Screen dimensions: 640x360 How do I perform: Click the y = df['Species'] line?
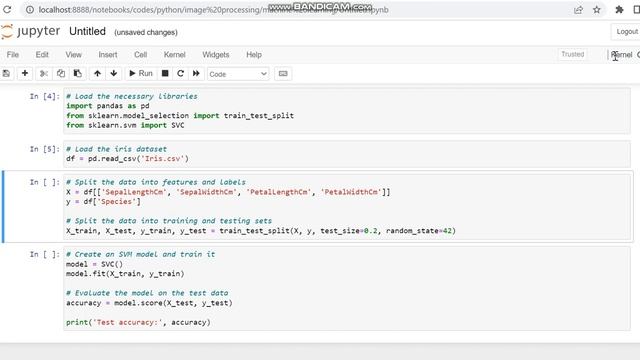tap(103, 202)
